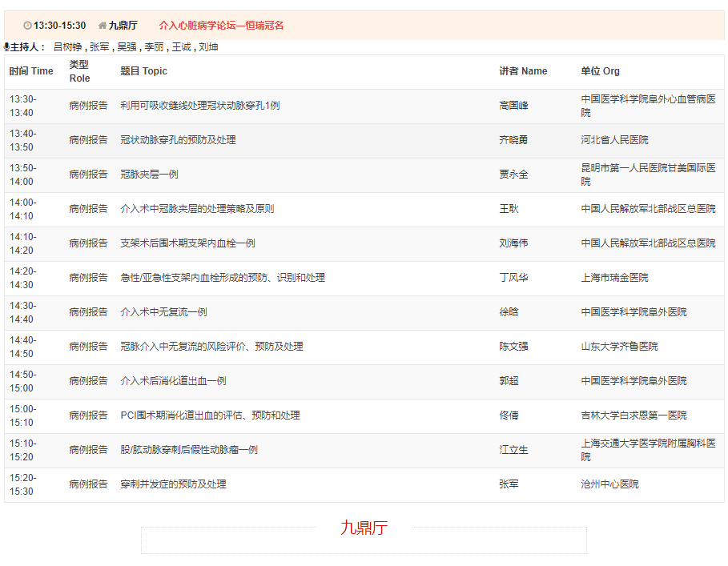Click speaker name 齐晓勇
This screenshot has width=728, height=566.
pyautogui.click(x=513, y=140)
